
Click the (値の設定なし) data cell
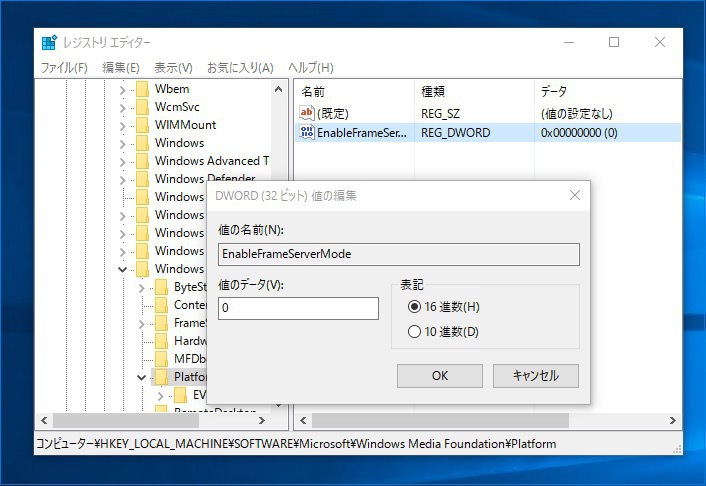click(577, 114)
